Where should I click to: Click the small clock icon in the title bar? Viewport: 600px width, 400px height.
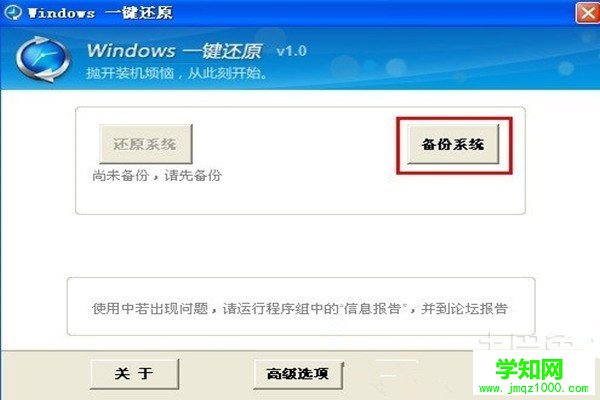click(x=13, y=12)
